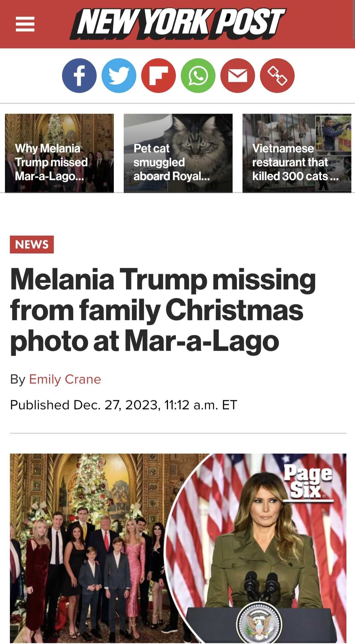
Task: Open 'Why Melania Trump missed Mar-a-Lago' story
Action: [51, 162]
